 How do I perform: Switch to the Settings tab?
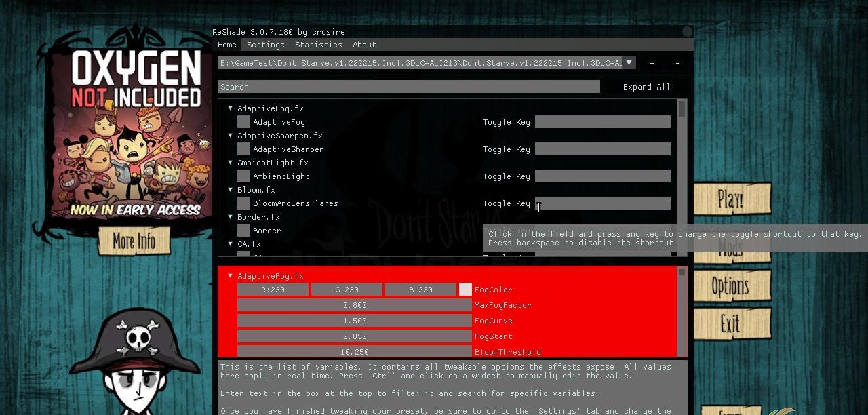[266, 45]
